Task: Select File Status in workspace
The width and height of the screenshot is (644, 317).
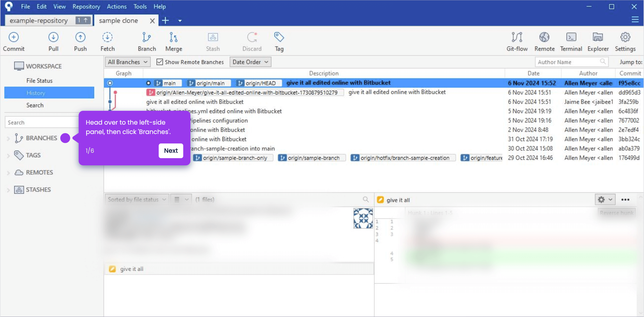Action: point(39,81)
